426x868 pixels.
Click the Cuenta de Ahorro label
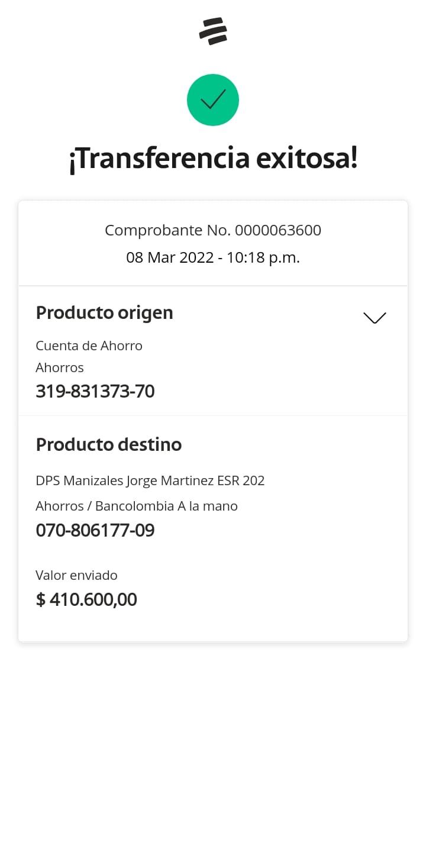tap(89, 346)
